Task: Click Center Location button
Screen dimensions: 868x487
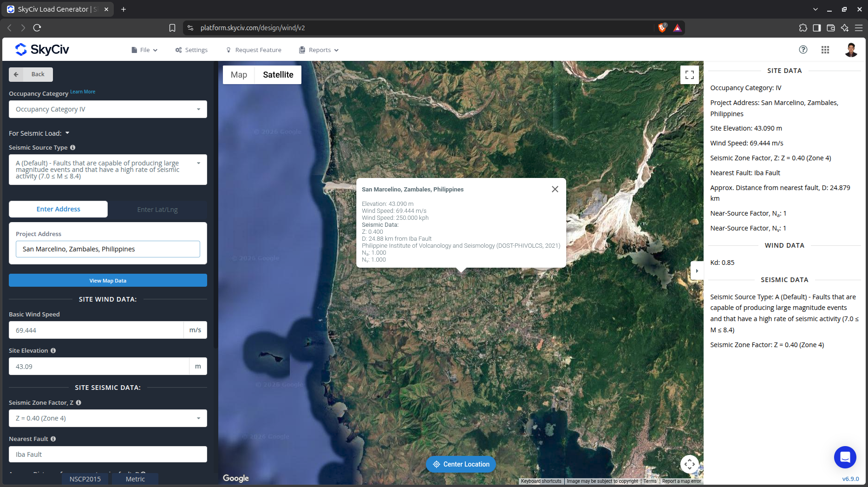Action: point(461,464)
